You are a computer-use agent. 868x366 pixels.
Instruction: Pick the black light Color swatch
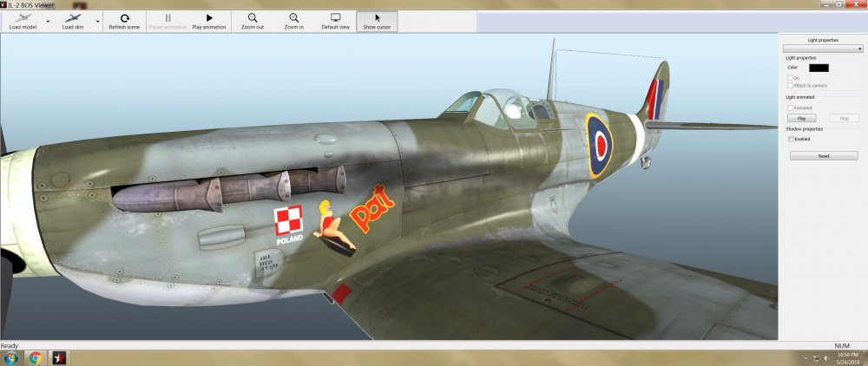coord(819,68)
